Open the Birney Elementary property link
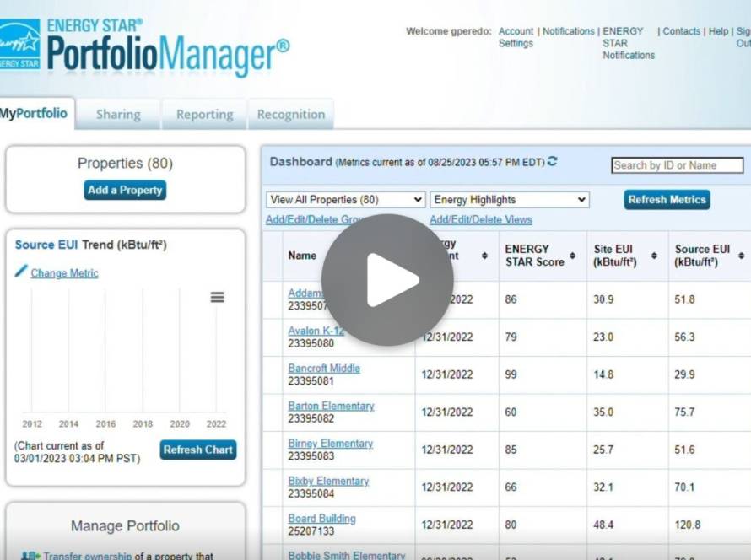The width and height of the screenshot is (751, 560). 330,444
